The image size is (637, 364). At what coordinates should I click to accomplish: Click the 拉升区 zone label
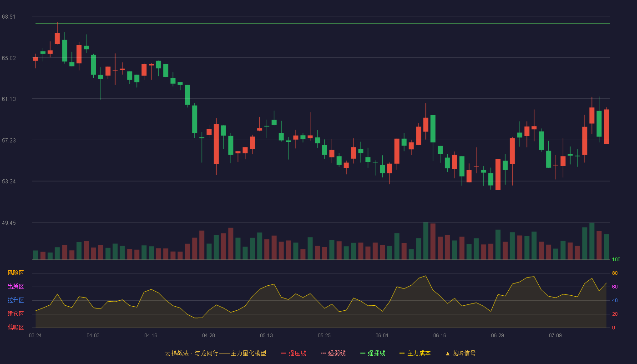click(16, 300)
